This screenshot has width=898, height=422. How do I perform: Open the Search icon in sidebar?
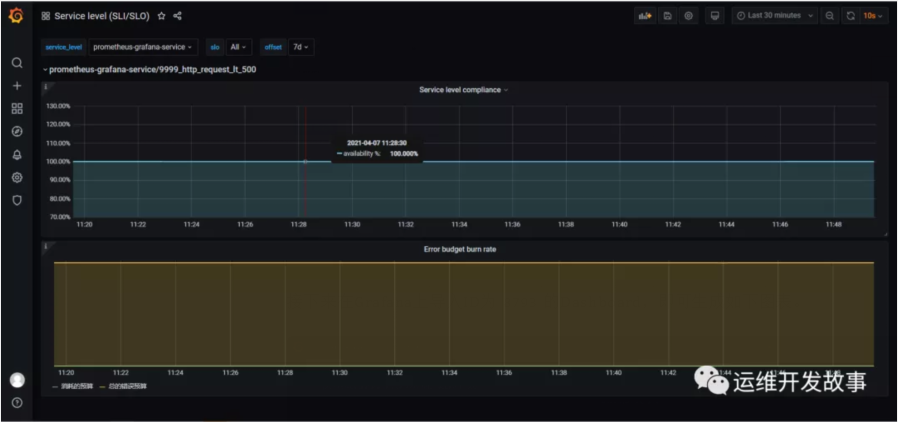(x=16, y=63)
